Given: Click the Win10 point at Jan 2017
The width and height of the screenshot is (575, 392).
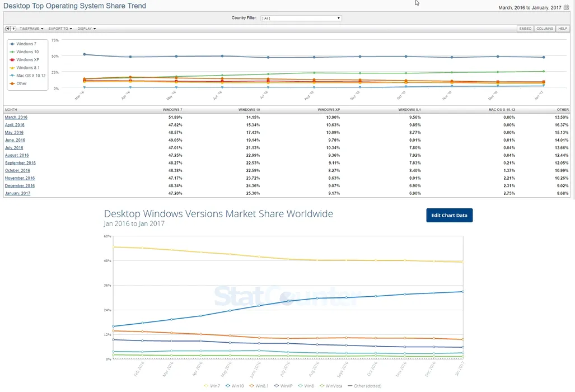Looking at the screenshot, I should [463, 292].
